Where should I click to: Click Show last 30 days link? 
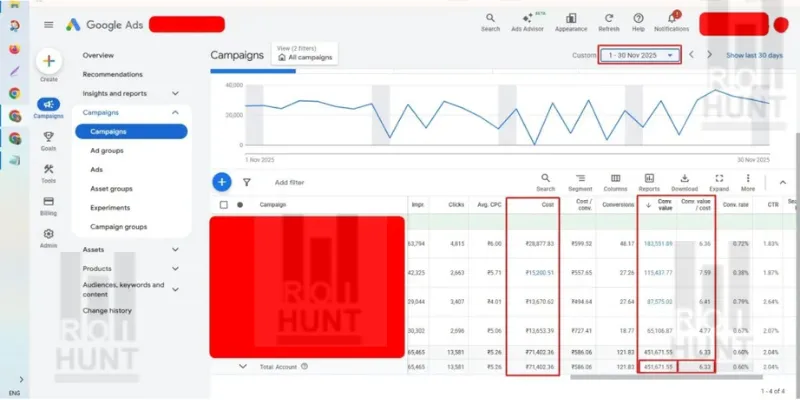point(754,55)
